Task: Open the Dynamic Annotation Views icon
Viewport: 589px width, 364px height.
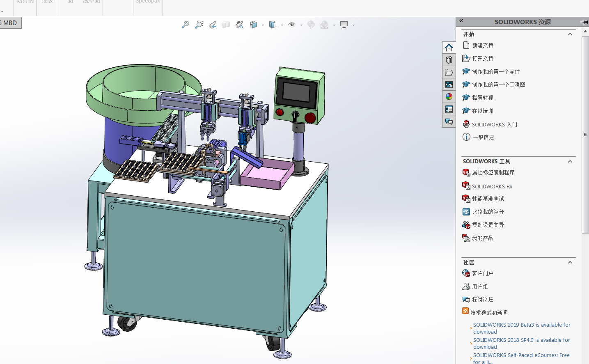Action: pyautogui.click(x=240, y=25)
